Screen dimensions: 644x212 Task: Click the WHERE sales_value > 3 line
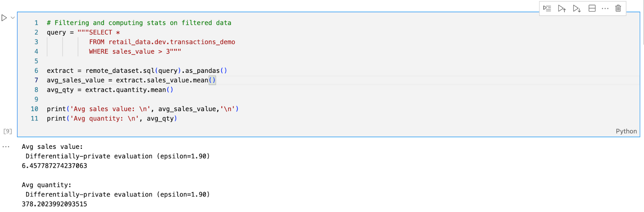(x=135, y=51)
